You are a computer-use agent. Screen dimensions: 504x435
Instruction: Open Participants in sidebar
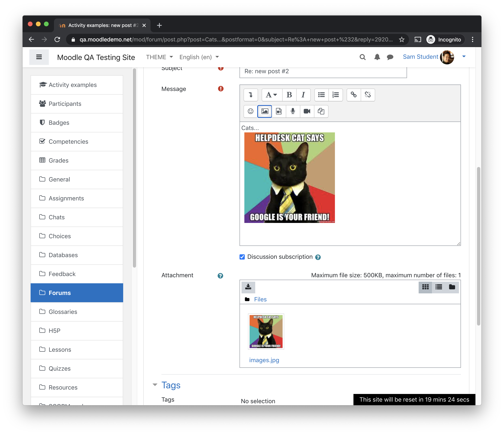click(x=77, y=104)
